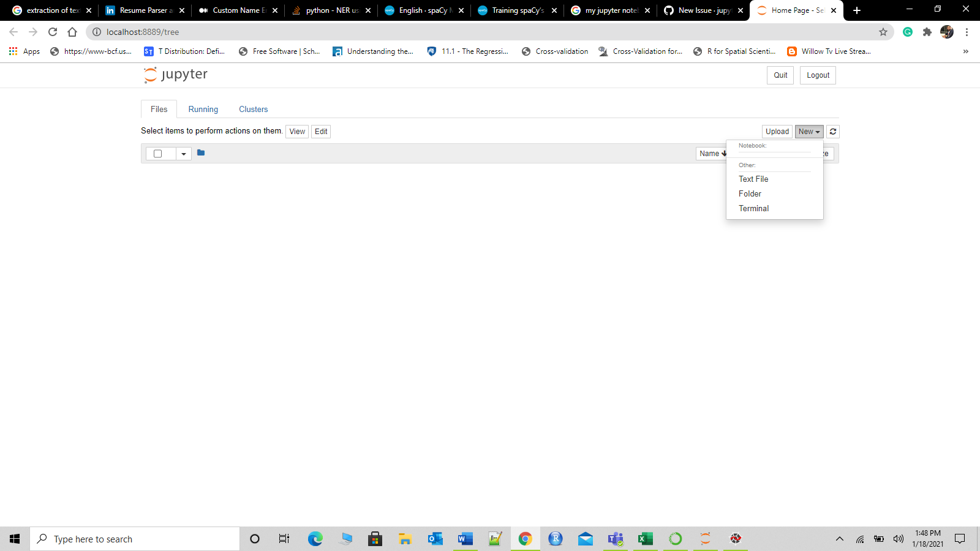Switch to the Running tab
The height and width of the screenshot is (551, 980).
coord(203,109)
